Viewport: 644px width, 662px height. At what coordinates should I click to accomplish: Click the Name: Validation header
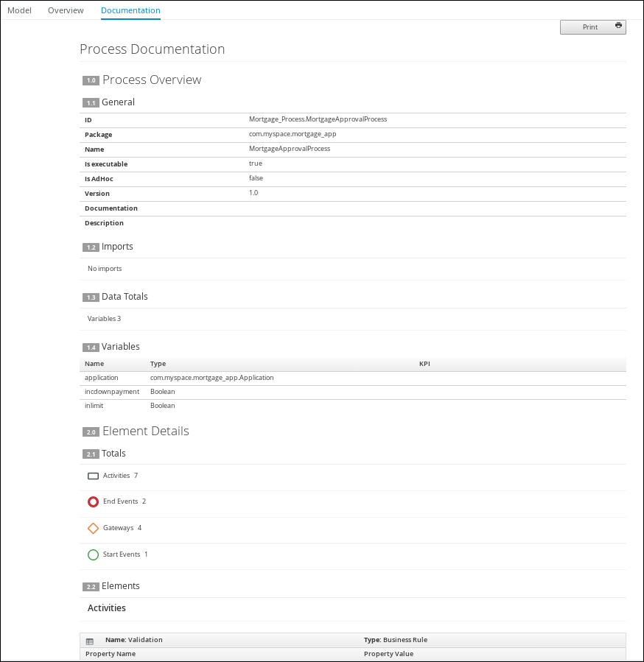133,640
